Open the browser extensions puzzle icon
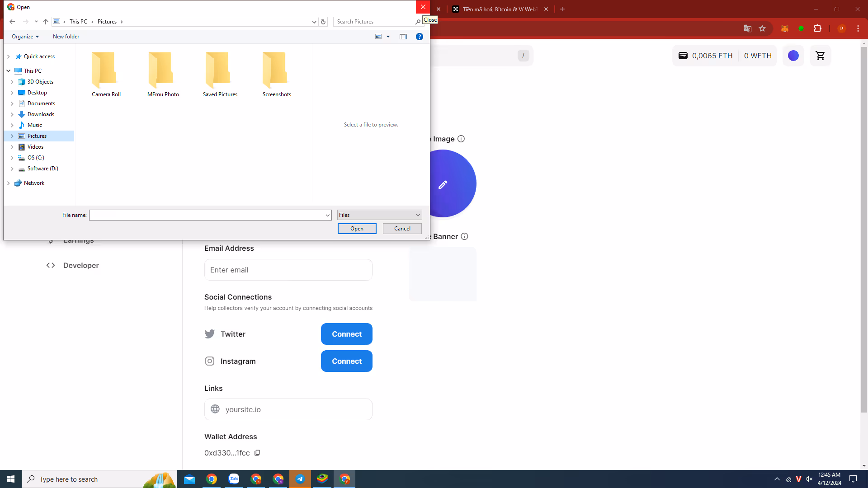Screen dimensions: 868x488 point(817,28)
